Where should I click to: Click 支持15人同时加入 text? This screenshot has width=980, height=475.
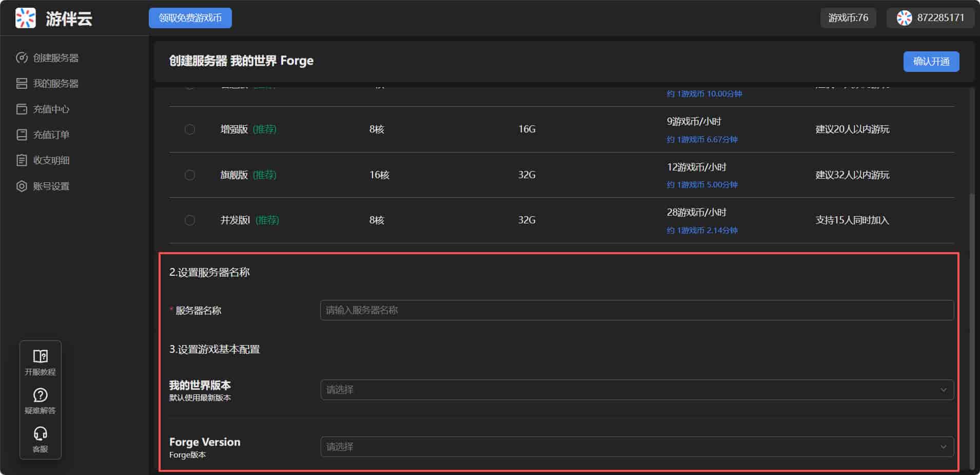click(x=852, y=220)
